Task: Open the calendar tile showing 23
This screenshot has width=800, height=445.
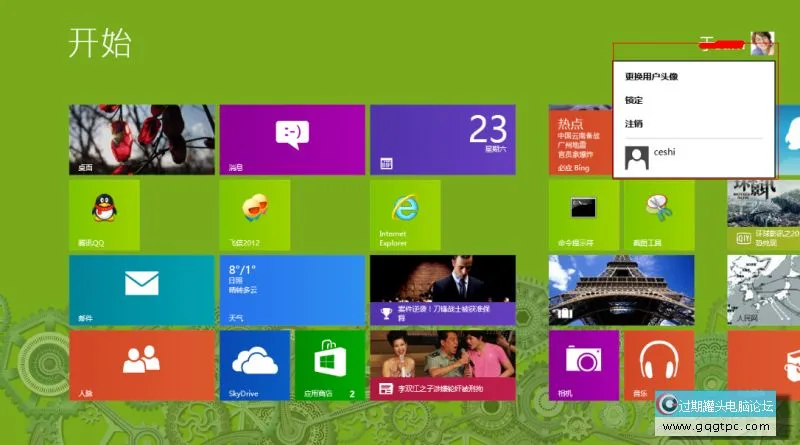Action: pyautogui.click(x=441, y=139)
